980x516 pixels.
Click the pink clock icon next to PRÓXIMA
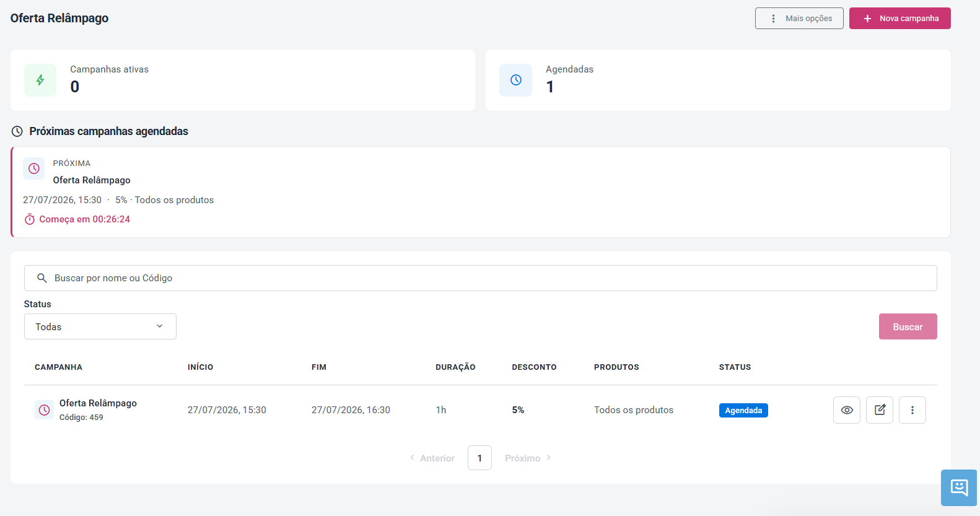(34, 168)
